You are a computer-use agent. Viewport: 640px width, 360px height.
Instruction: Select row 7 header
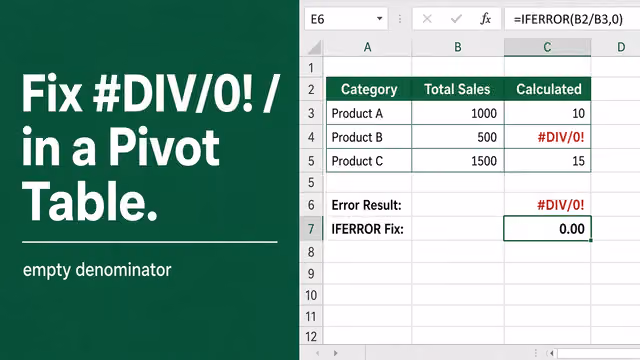tap(311, 229)
